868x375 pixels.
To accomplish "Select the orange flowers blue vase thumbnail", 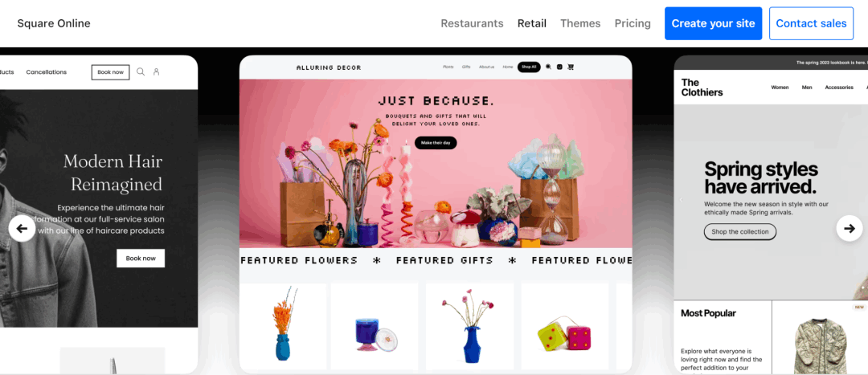I will click(283, 326).
